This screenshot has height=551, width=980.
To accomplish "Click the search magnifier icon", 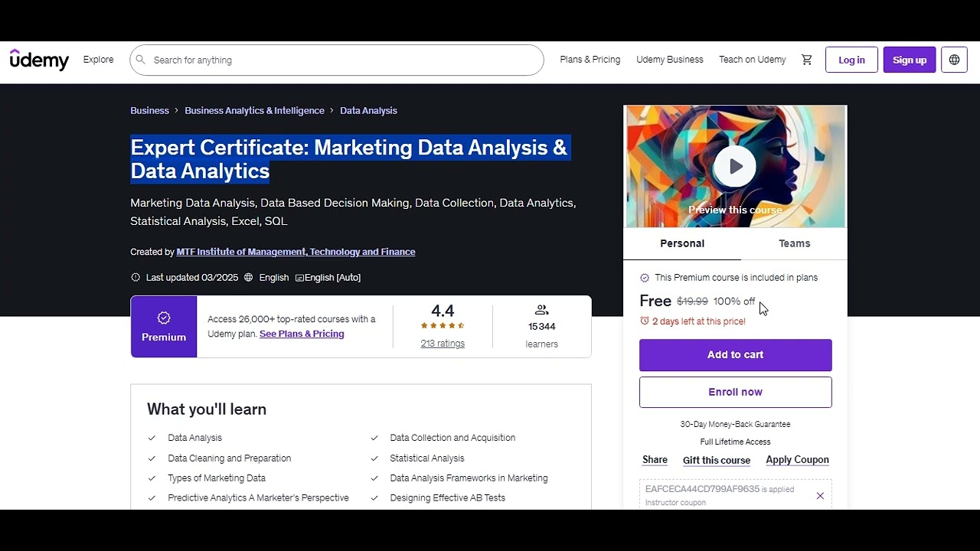I will (141, 60).
